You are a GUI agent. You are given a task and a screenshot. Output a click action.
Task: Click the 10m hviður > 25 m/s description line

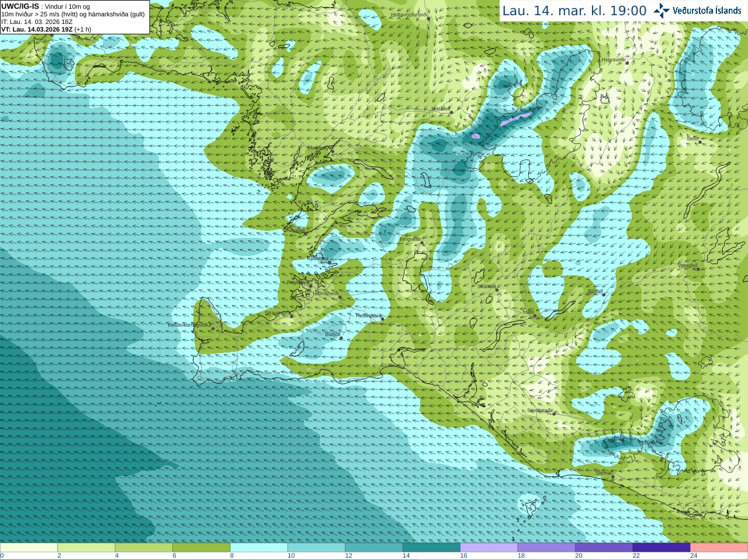73,14
